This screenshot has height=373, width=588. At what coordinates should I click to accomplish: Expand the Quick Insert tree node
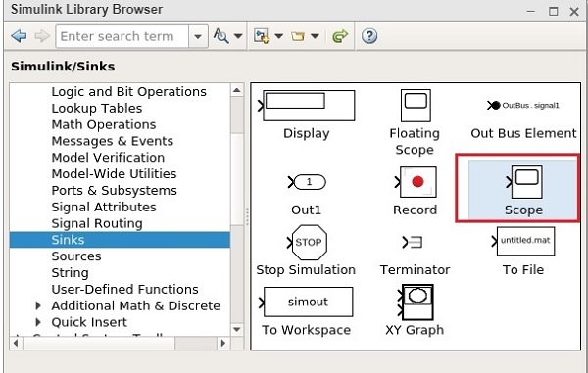click(38, 322)
